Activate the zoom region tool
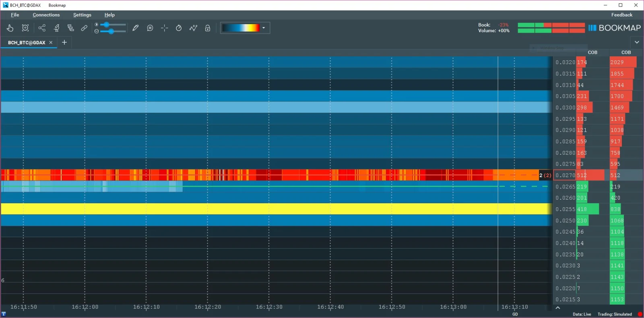Screen dimensions: 644x318 pos(25,28)
